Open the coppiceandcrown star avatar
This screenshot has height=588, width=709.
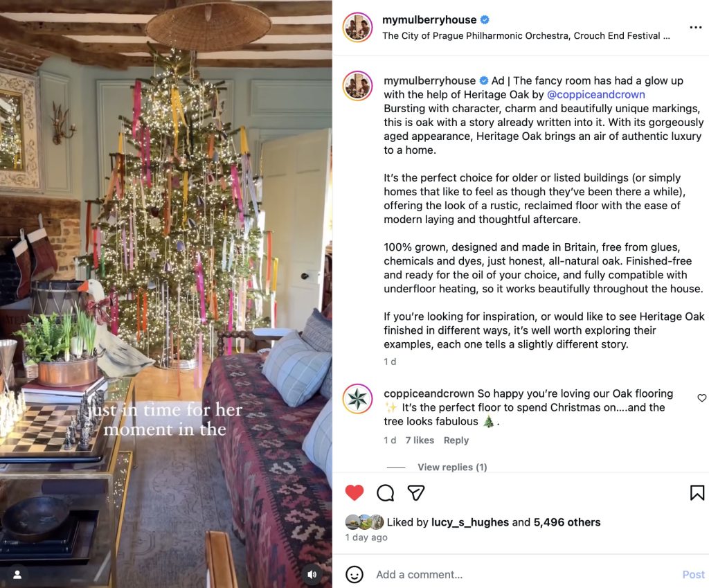tap(358, 399)
